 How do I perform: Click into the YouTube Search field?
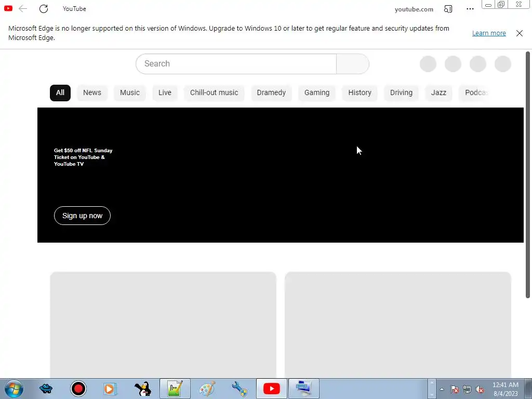click(x=236, y=64)
